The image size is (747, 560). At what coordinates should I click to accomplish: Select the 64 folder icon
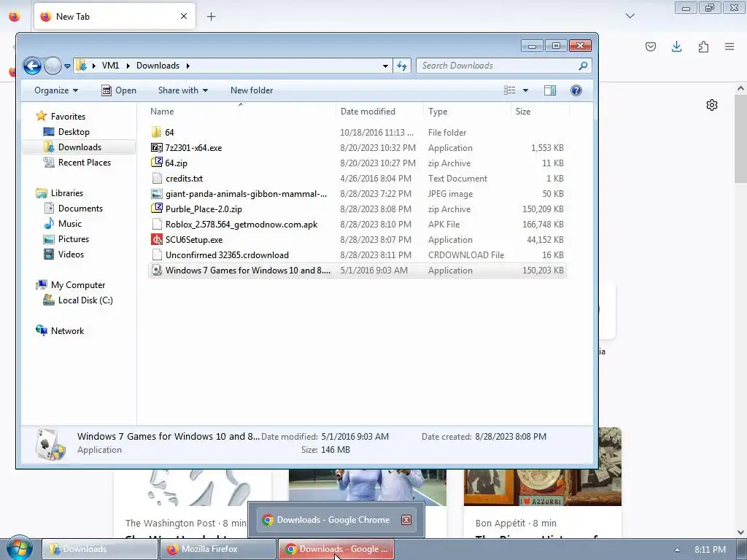[156, 133]
